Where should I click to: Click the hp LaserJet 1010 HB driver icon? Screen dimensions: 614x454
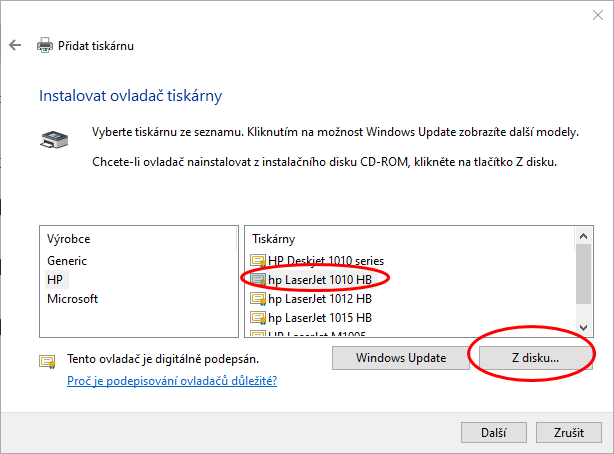click(259, 279)
